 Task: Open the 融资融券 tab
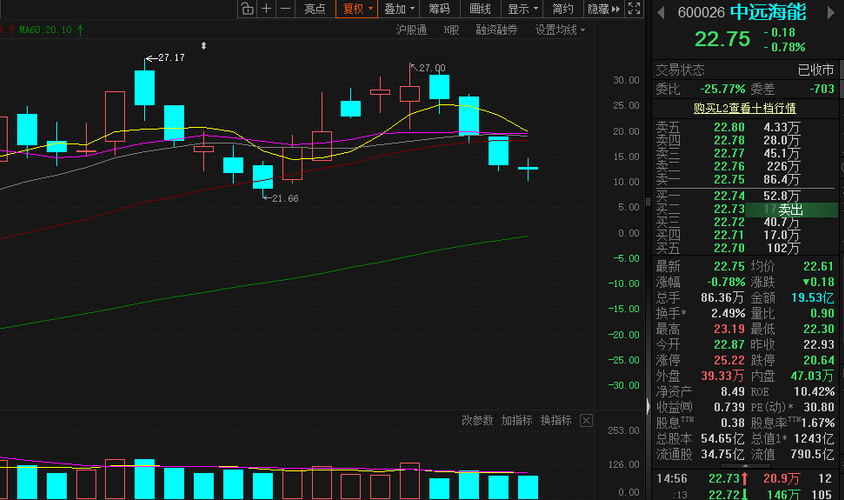(496, 30)
